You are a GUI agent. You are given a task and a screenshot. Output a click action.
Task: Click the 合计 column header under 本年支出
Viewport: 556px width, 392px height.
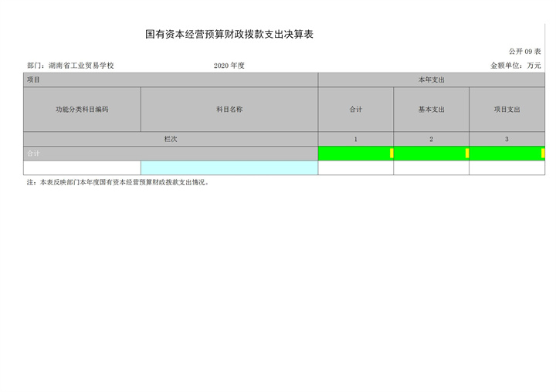coord(356,110)
